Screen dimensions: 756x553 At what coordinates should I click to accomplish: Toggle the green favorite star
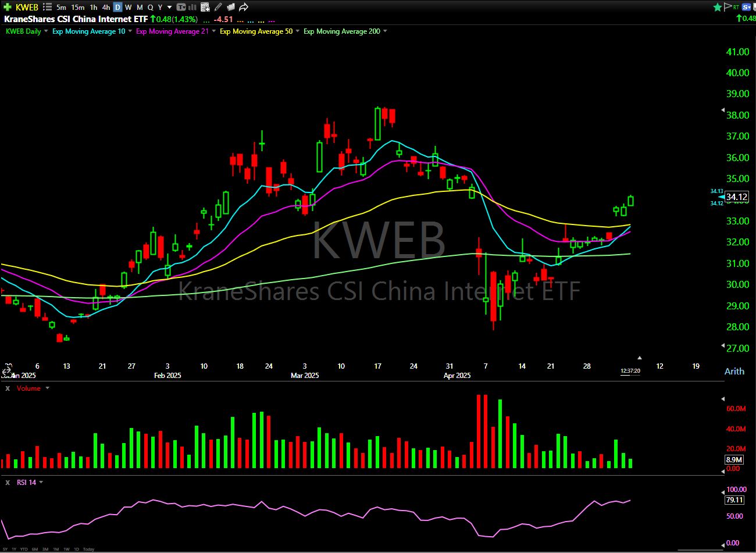(x=718, y=7)
